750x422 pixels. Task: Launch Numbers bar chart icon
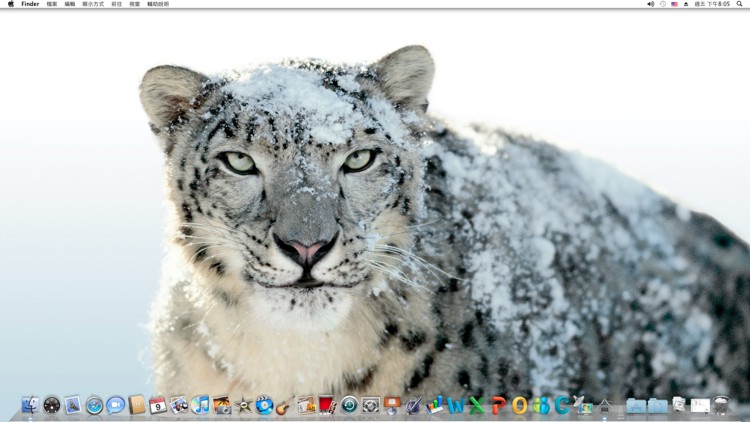pos(434,405)
